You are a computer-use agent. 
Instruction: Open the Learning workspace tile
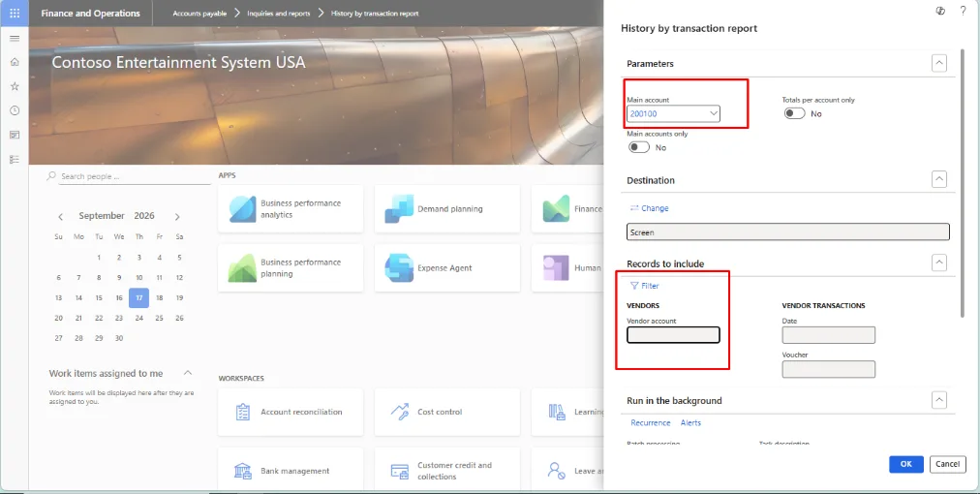(567, 412)
